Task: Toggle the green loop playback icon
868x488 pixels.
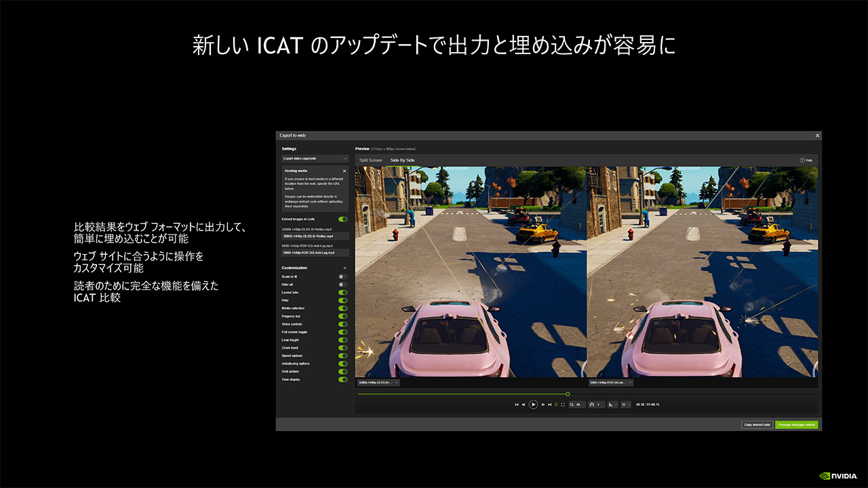Action: pos(556,405)
